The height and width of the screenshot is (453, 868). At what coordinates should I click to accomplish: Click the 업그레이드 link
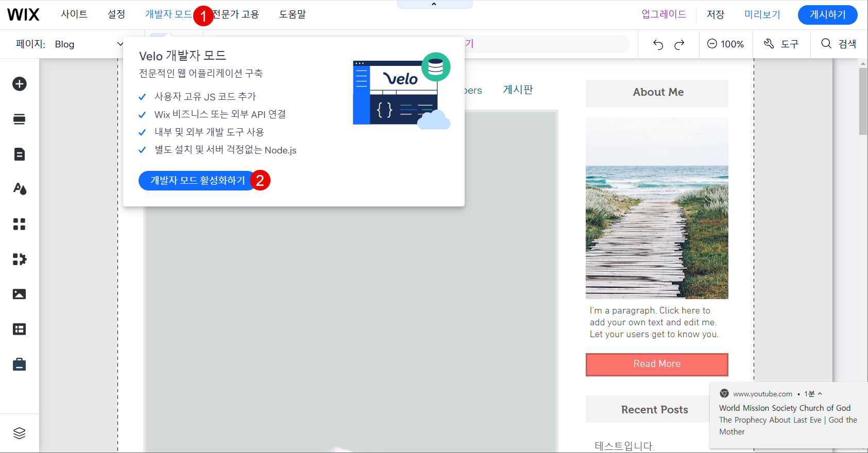click(664, 14)
